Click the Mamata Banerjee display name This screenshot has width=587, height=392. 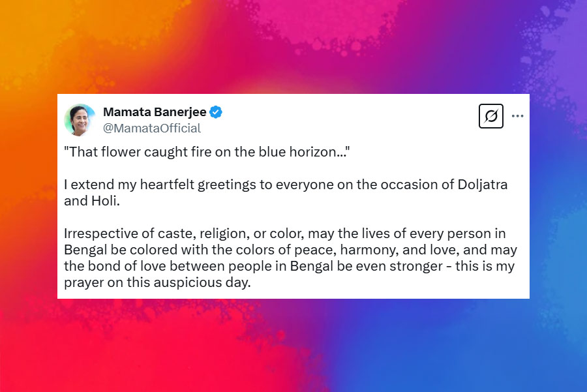154,112
